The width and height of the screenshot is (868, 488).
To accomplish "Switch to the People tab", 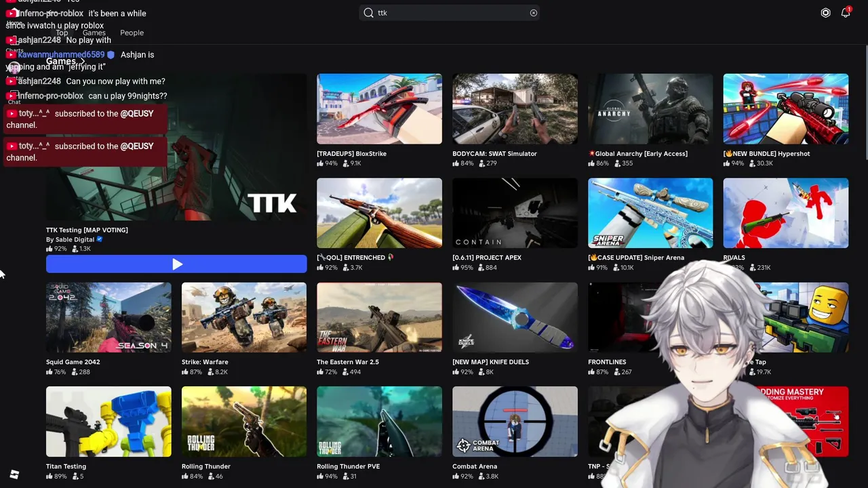I will (x=132, y=33).
